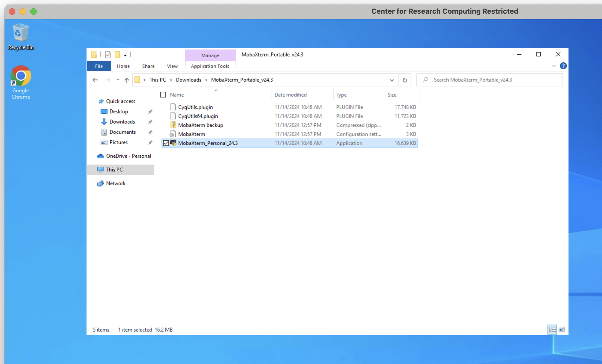Open the Recycle Bin desktop icon

point(21,37)
